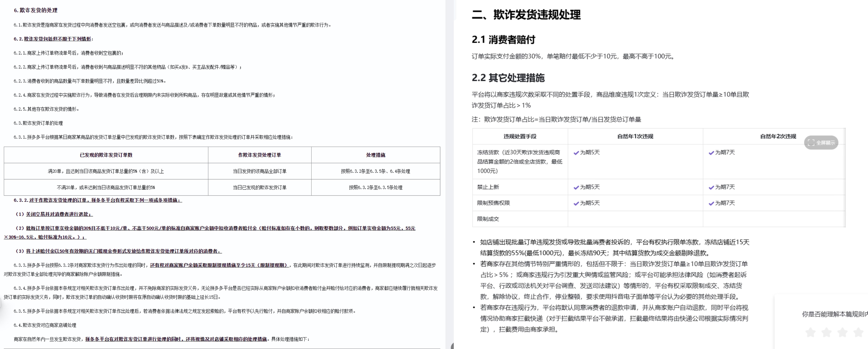Click checkmark in 禁止上新 row under 自然年1次违规
Screen dimensions: 868x349
(x=576, y=188)
